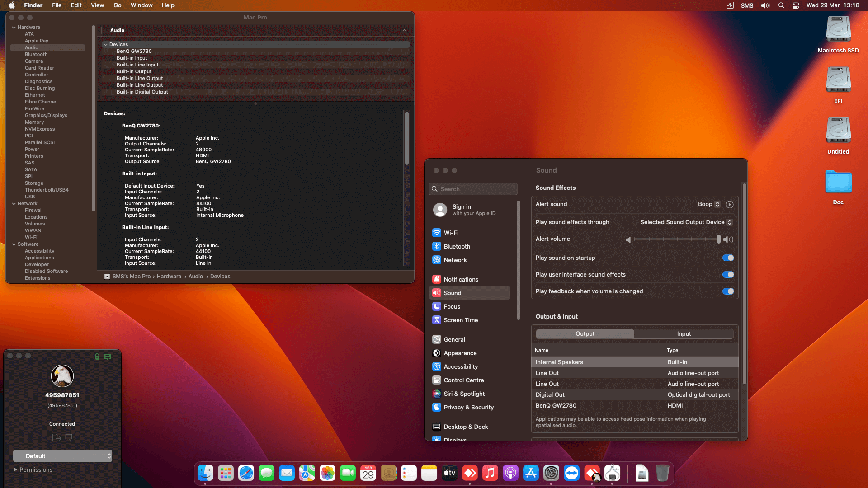Screen dimensions: 868x488
Task: Collapse the Software tree in System Information
Action: coord(14,244)
